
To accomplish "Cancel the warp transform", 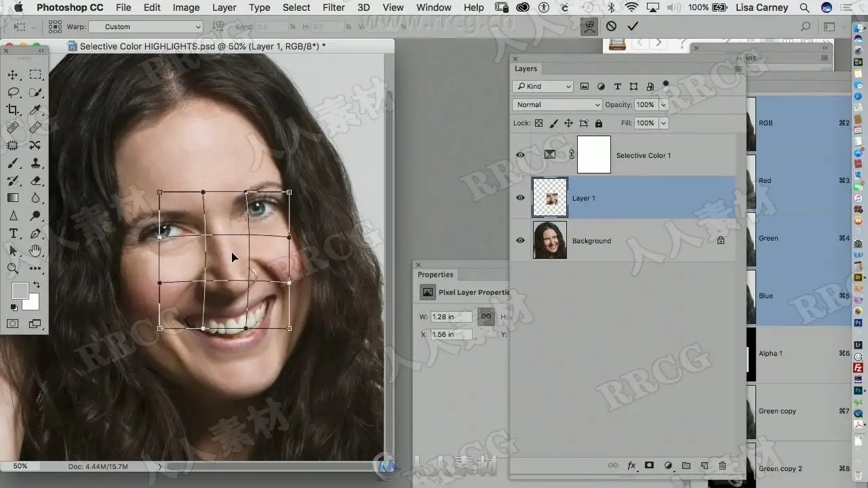I will pyautogui.click(x=612, y=26).
